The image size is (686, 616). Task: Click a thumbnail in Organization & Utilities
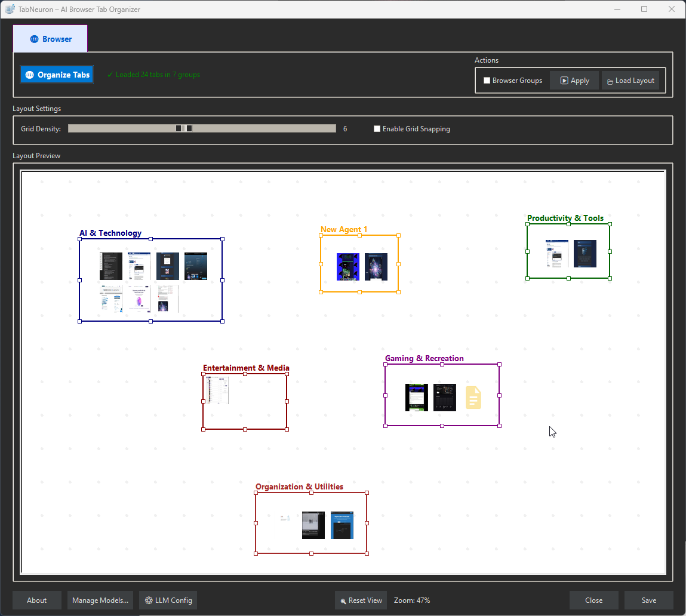click(x=313, y=525)
